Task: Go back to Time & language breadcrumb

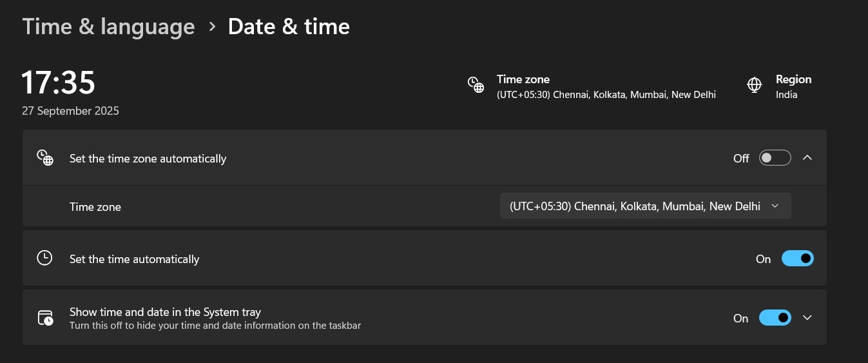Action: [x=108, y=26]
